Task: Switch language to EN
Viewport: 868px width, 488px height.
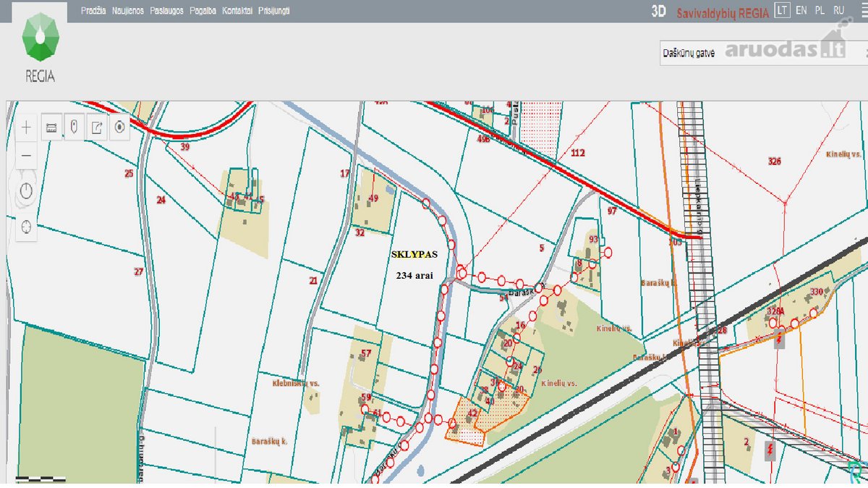Action: click(x=801, y=10)
